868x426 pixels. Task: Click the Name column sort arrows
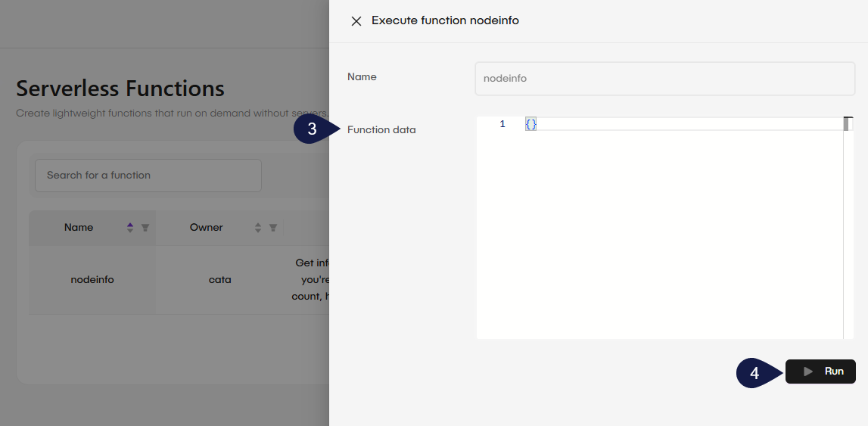click(130, 228)
